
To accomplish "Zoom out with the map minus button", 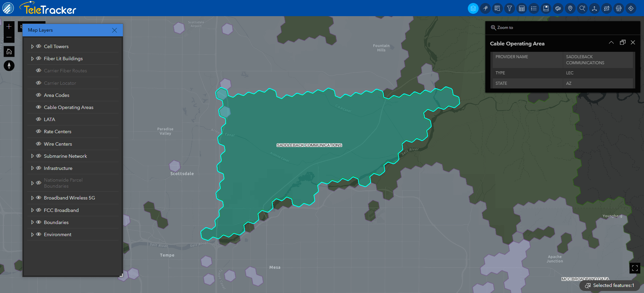I will pos(9,37).
